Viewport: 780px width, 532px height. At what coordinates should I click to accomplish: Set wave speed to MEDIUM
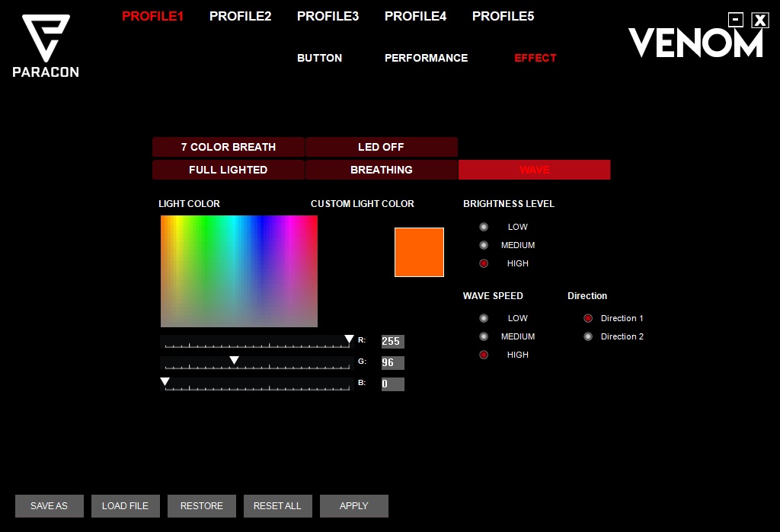click(484, 336)
